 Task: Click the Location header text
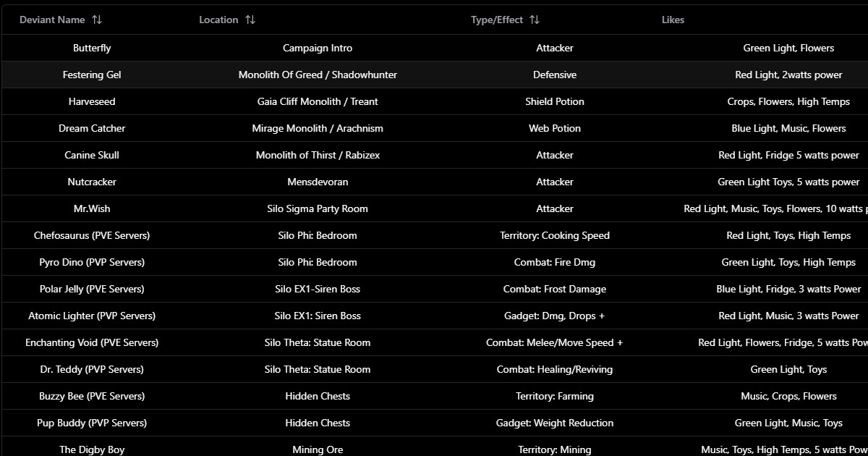coord(218,20)
